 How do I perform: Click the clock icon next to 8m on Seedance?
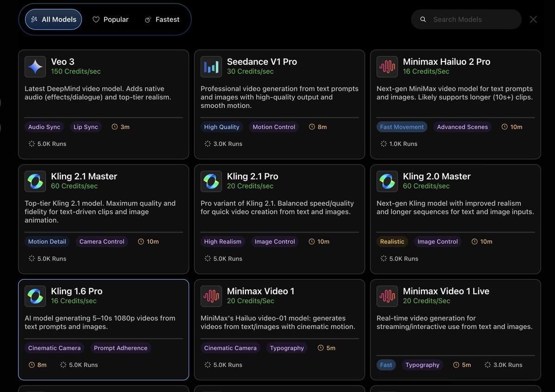(312, 127)
